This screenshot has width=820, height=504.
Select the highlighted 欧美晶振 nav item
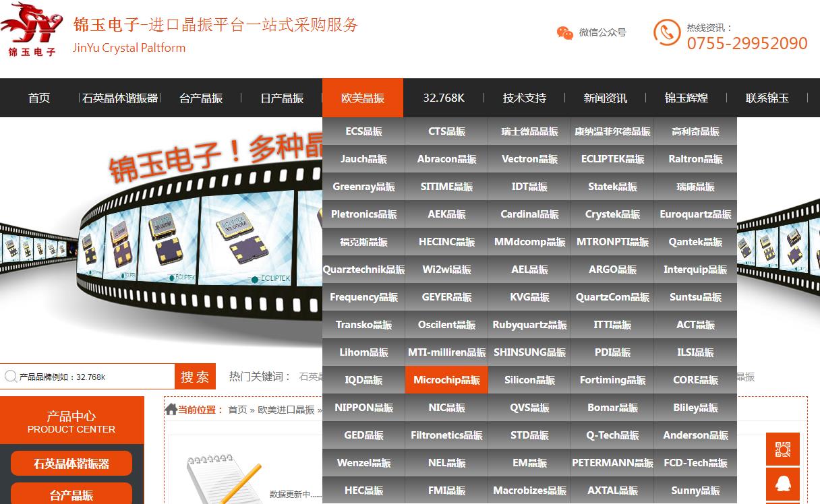point(363,98)
